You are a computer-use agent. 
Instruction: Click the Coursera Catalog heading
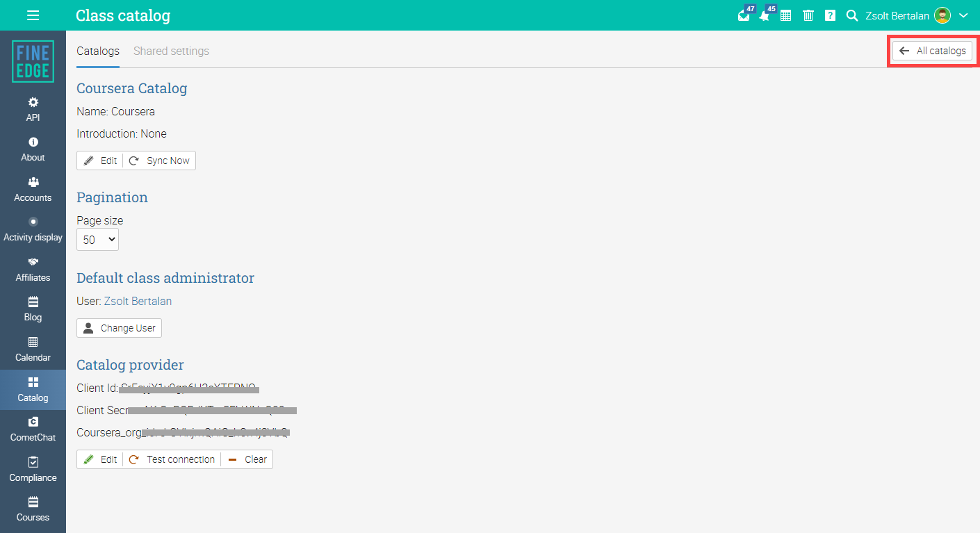[132, 88]
